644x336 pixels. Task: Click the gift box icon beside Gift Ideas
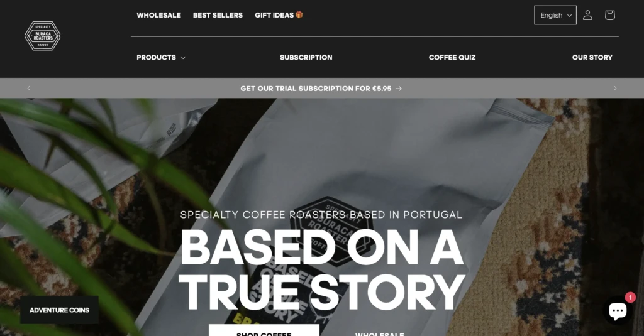(x=299, y=15)
